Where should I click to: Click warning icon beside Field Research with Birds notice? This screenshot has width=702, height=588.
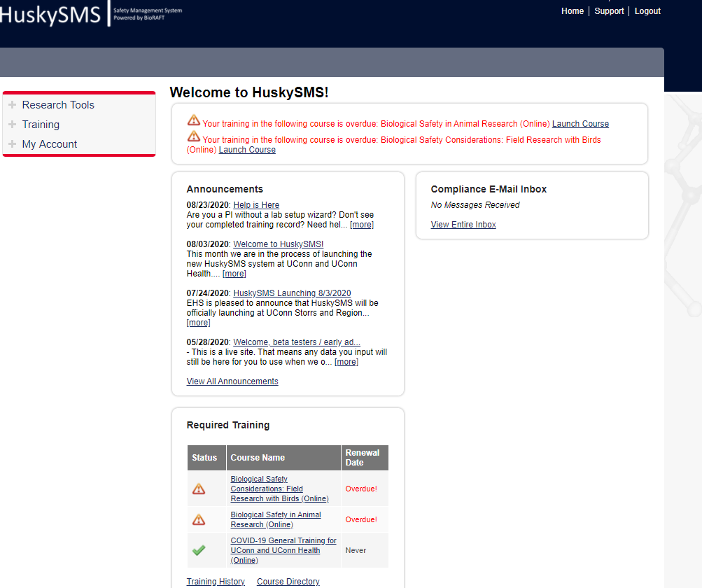[193, 136]
